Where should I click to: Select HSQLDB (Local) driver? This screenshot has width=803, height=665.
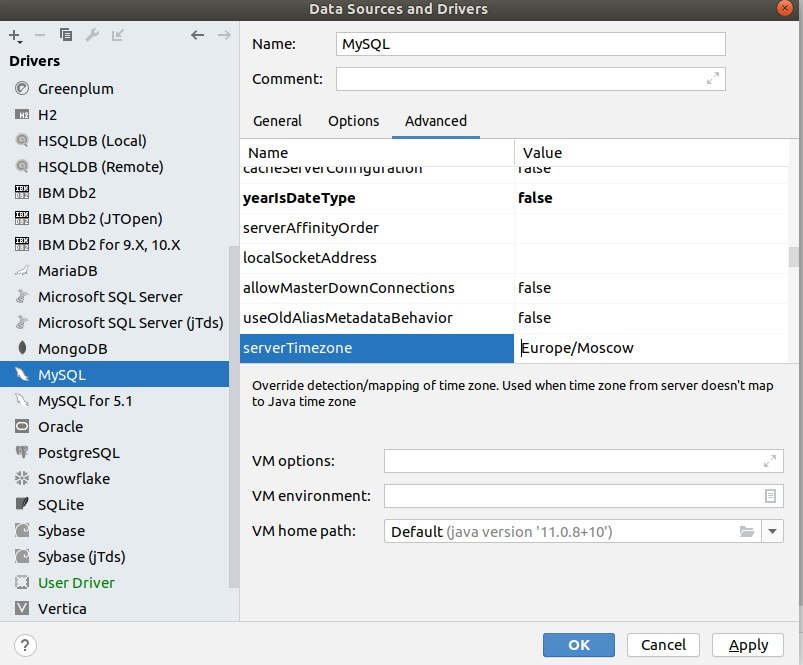[115, 141]
